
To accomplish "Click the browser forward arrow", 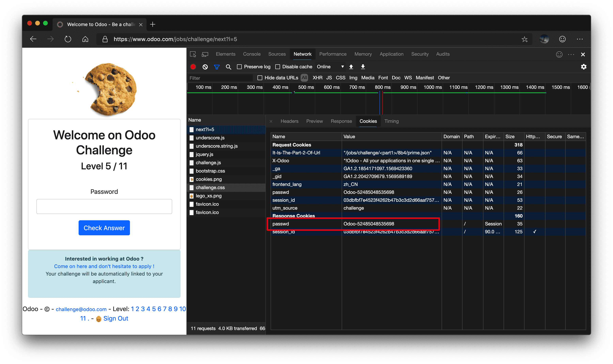I will pos(50,39).
